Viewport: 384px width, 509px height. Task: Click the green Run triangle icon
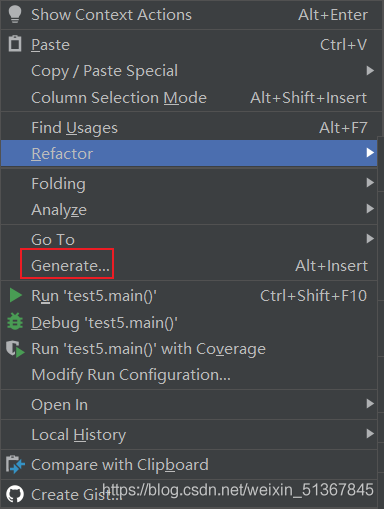[x=15, y=296]
